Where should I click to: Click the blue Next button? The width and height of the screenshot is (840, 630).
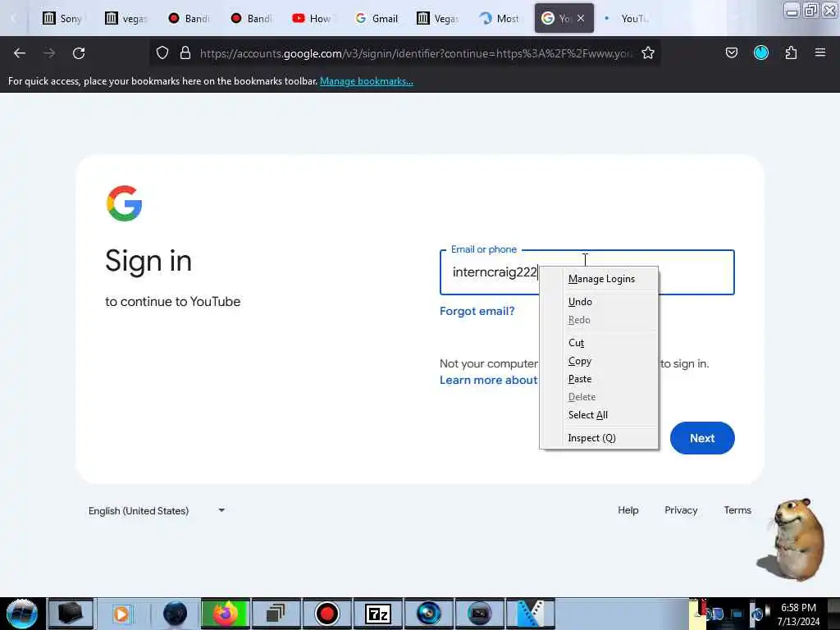click(x=702, y=438)
